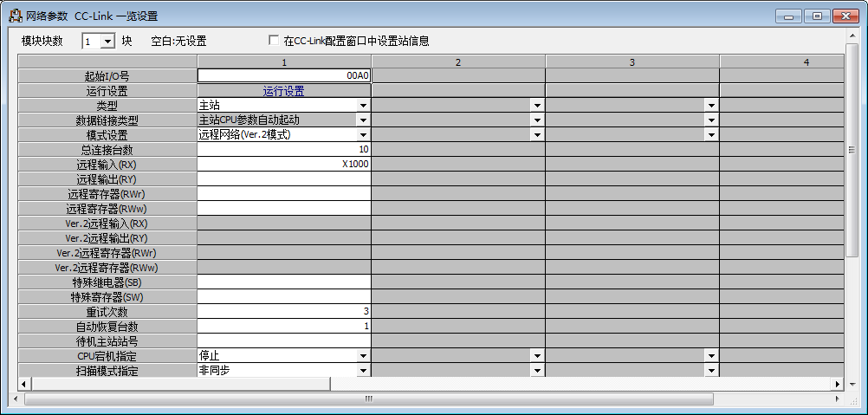Click grid vertical scrollbar down arrow

tap(852, 371)
